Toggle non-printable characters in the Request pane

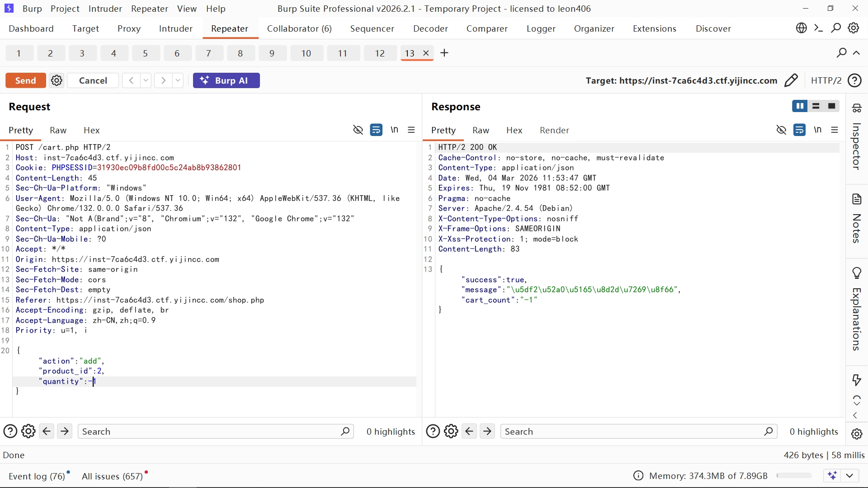394,130
